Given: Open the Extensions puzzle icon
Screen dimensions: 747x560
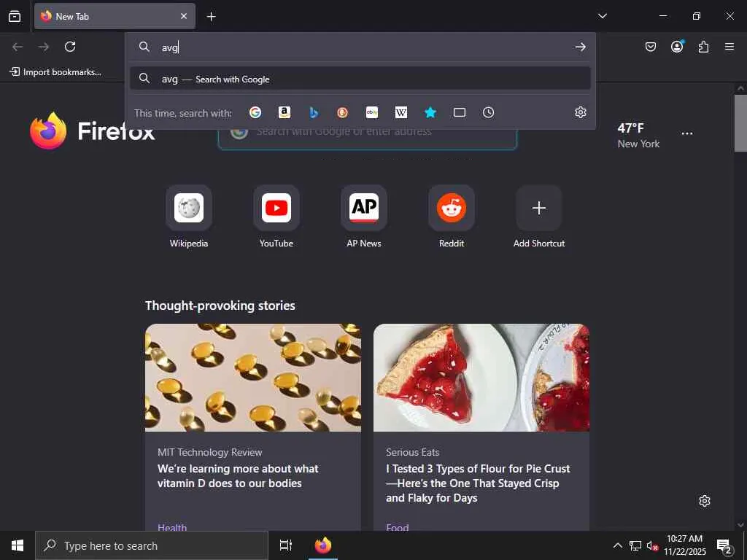Looking at the screenshot, I should [703, 47].
